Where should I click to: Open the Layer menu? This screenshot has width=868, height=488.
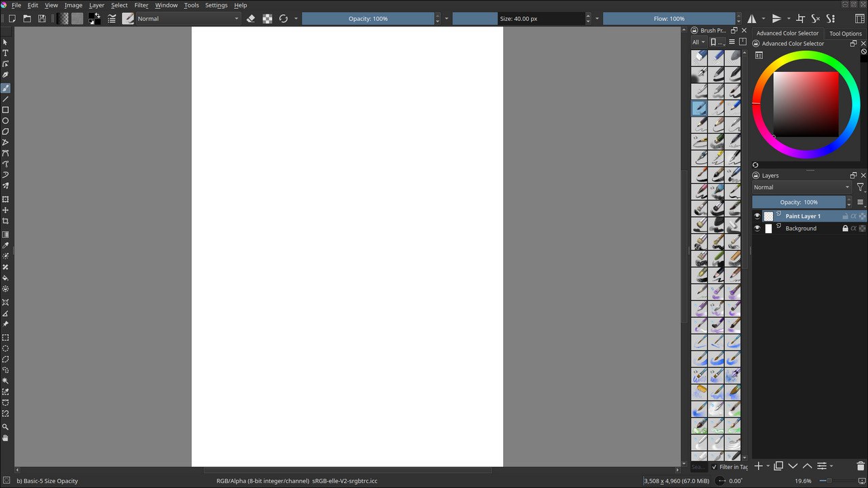click(97, 5)
